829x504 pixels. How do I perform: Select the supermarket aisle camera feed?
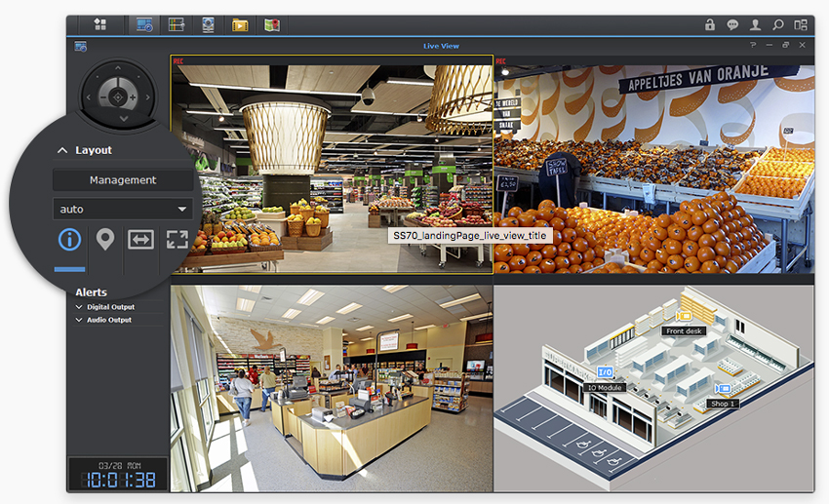[332, 165]
